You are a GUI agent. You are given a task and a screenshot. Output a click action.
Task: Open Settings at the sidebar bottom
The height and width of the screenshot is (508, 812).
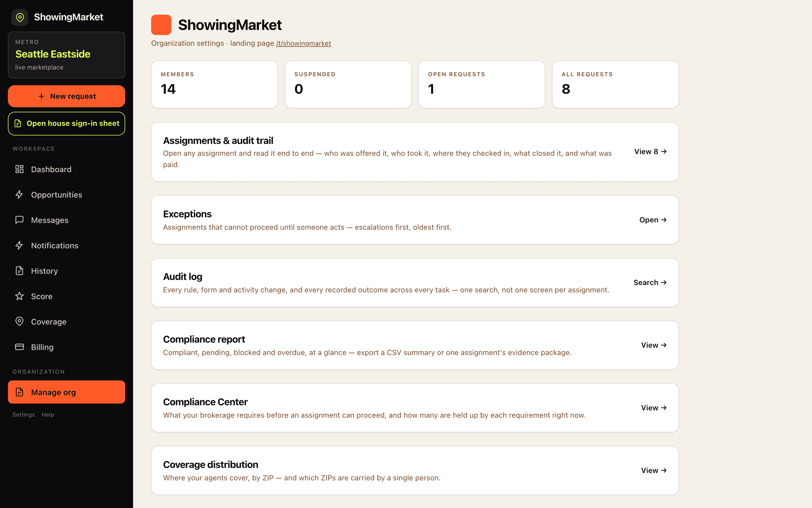coord(23,415)
